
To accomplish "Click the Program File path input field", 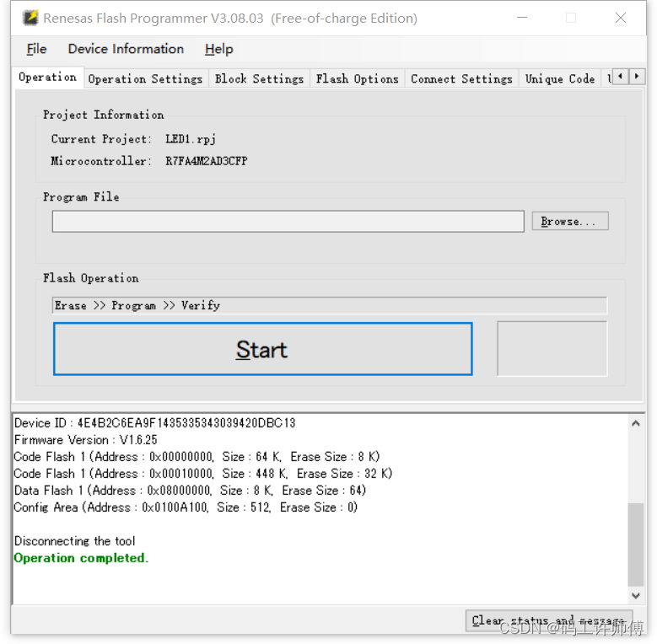I will coord(288,221).
